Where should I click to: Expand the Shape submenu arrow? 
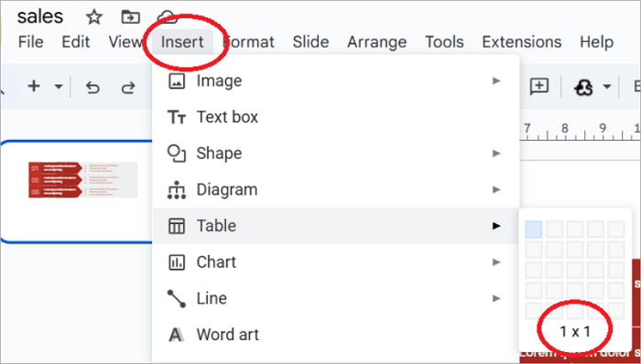[x=496, y=154]
